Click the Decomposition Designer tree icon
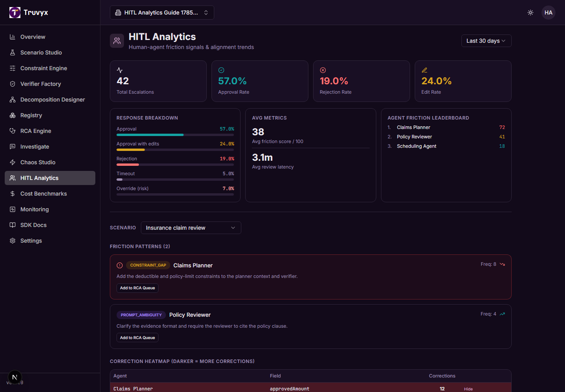The height and width of the screenshot is (392, 565). tap(13, 100)
